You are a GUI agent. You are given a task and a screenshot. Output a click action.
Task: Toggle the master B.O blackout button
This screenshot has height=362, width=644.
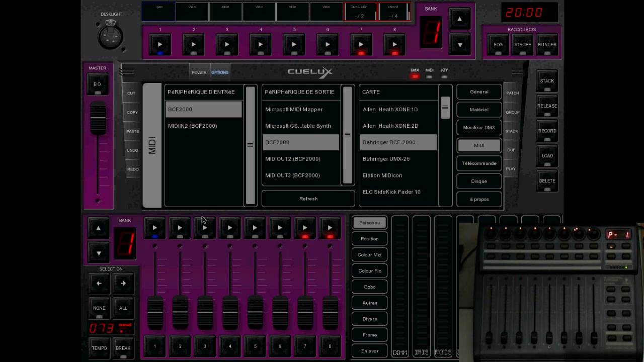(x=98, y=84)
